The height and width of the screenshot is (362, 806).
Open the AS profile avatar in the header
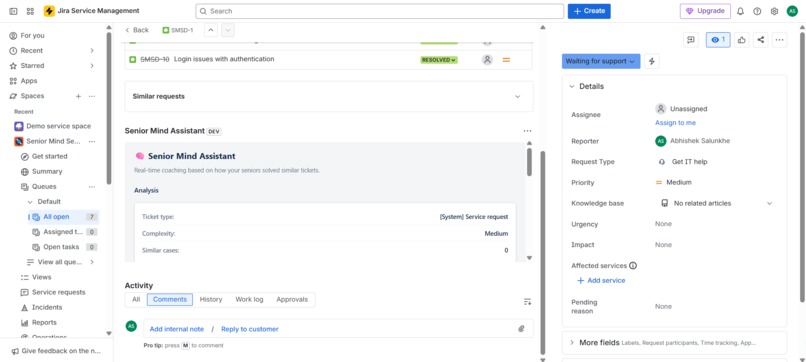click(792, 11)
